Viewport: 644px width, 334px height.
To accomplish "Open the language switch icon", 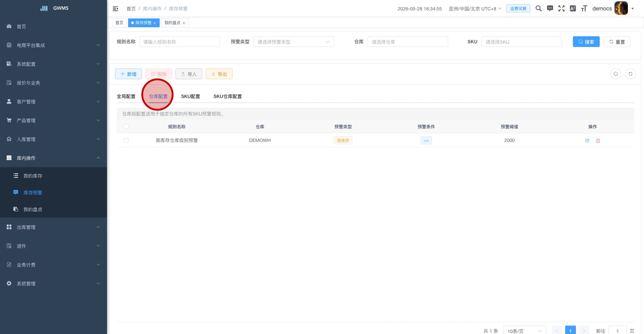I will (x=573, y=8).
